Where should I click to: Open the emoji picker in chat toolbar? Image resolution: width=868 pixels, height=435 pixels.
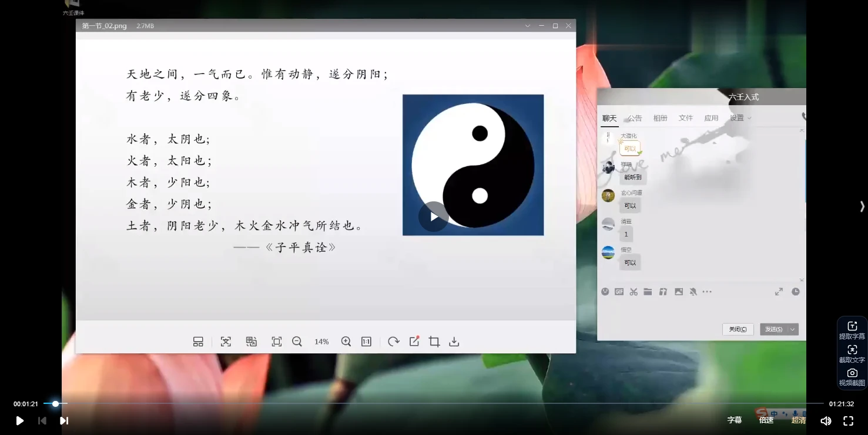pyautogui.click(x=605, y=292)
